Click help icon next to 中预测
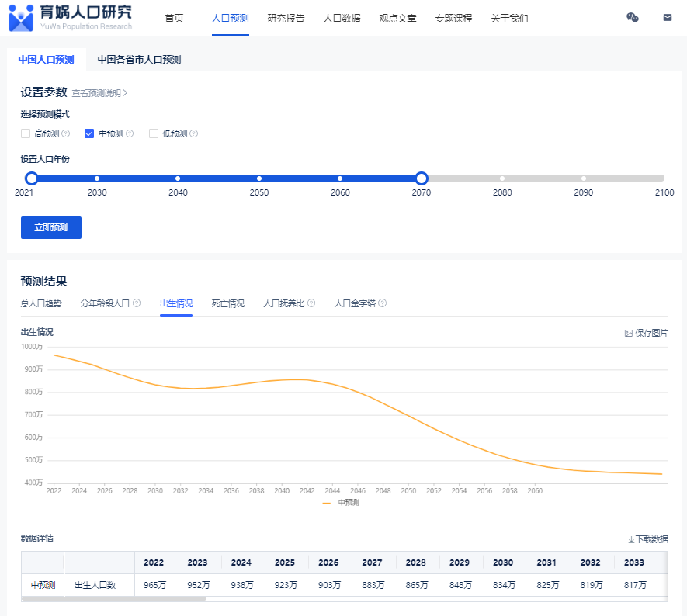 (x=130, y=133)
